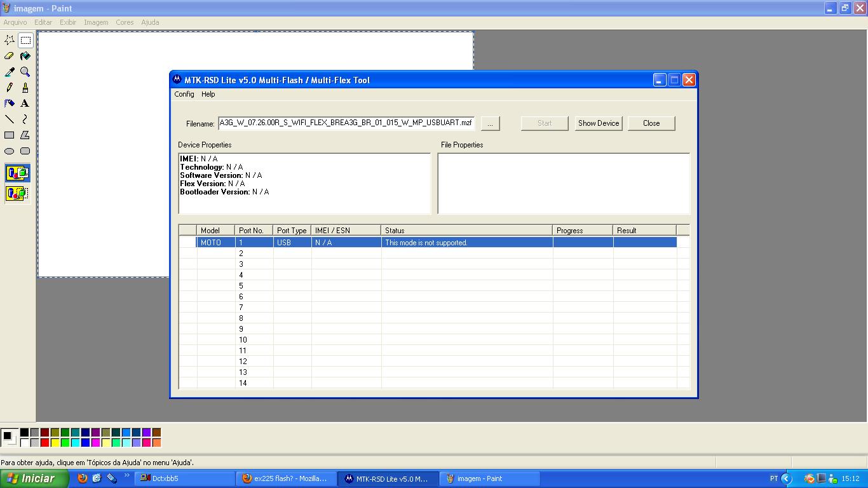Pick the bright red color swatch
Viewport: 868px width, 488px height.
(44, 442)
